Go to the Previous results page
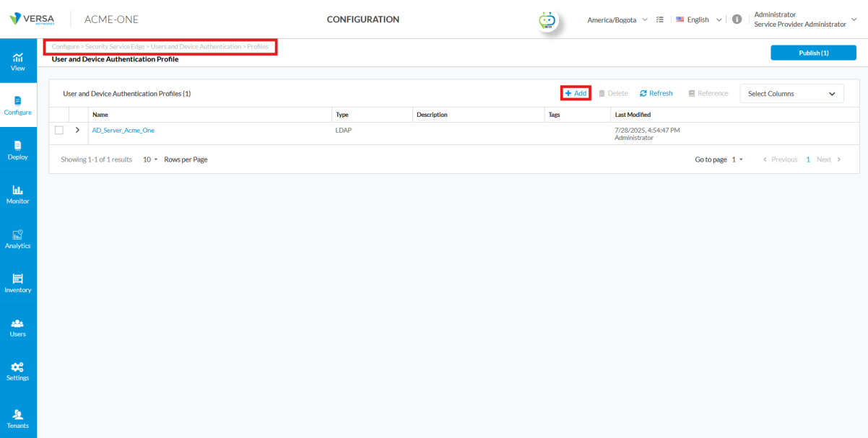 (781, 159)
